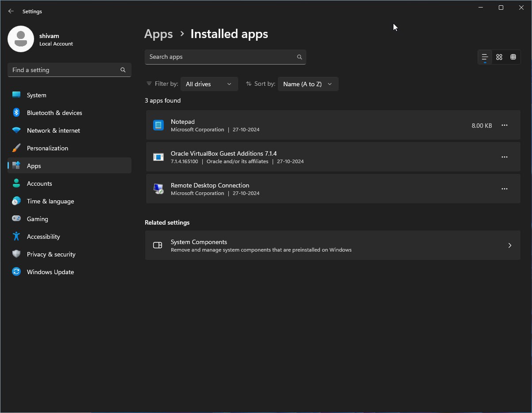Click the Bluetooth icon in sidebar

click(16, 113)
